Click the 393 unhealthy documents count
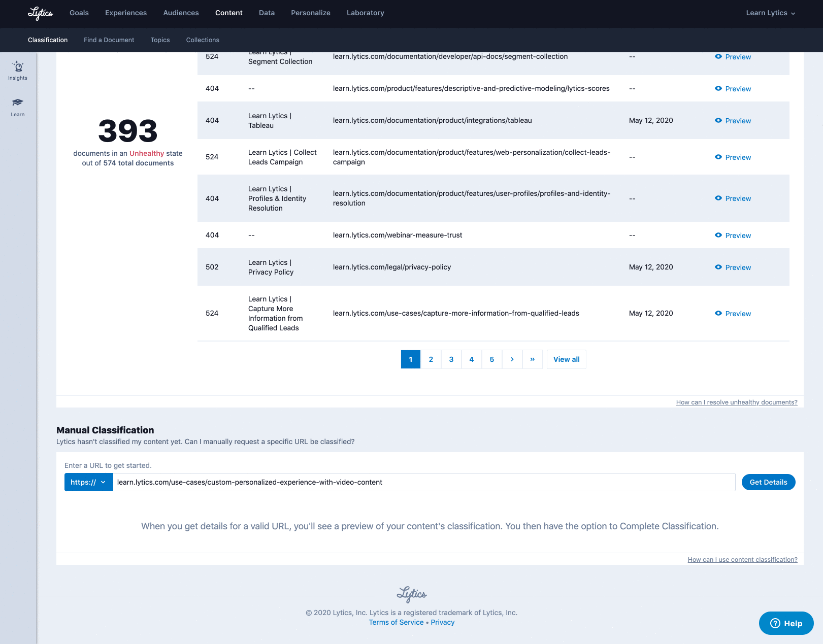The image size is (823, 644). pyautogui.click(x=128, y=130)
